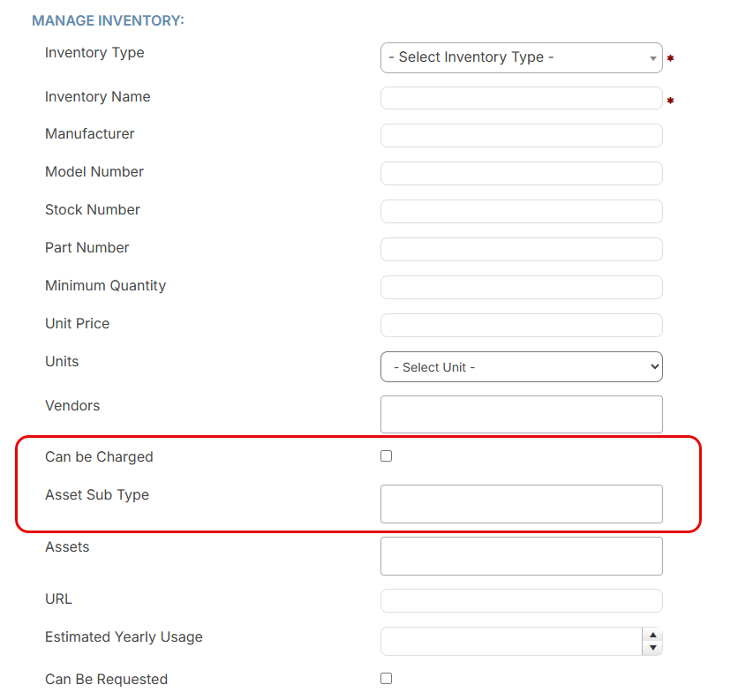Click inside the Inventory Name field
This screenshot has width=738, height=700.
pyautogui.click(x=521, y=98)
